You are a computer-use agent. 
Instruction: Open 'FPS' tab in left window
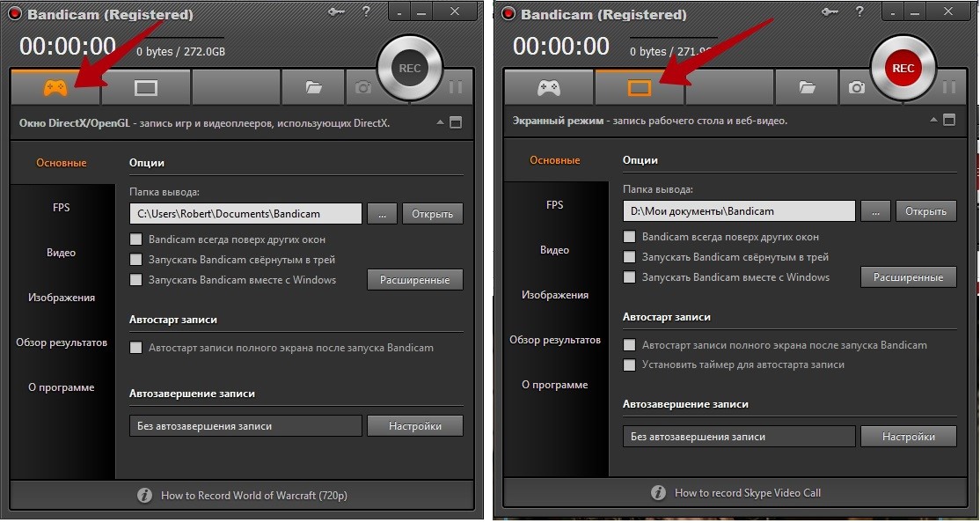click(62, 208)
